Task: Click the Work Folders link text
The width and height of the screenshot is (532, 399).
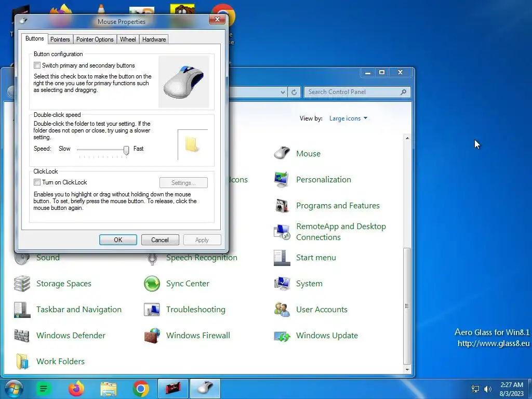Action: click(60, 362)
